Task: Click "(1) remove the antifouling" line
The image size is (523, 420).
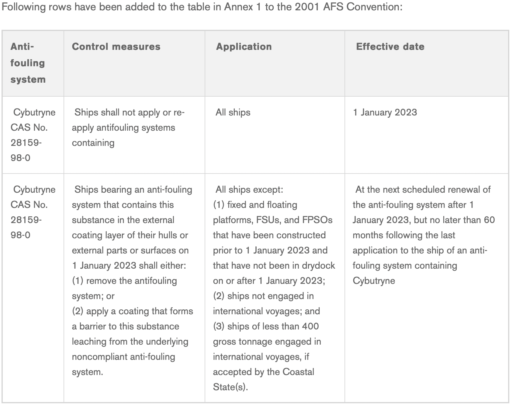Action: [x=124, y=281]
